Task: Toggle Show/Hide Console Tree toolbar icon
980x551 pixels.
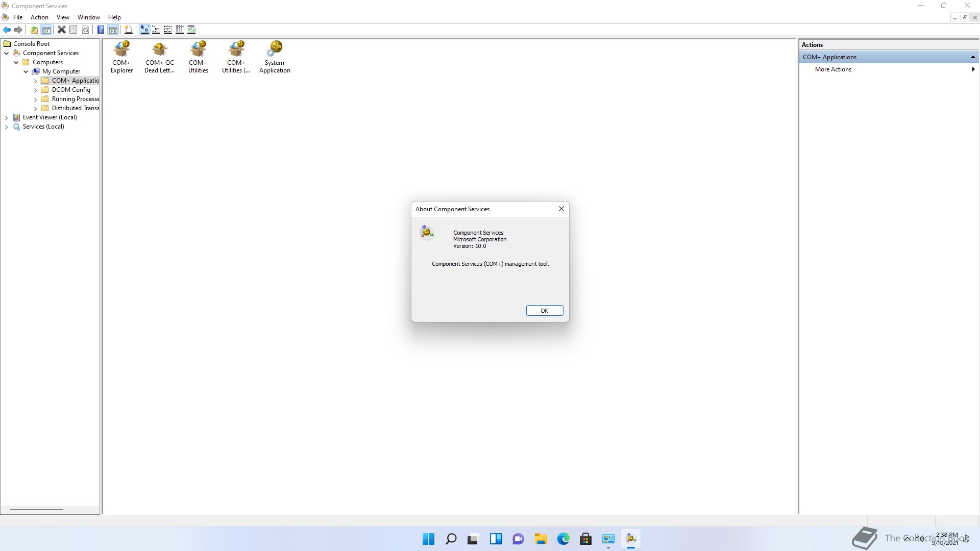Action: [46, 30]
